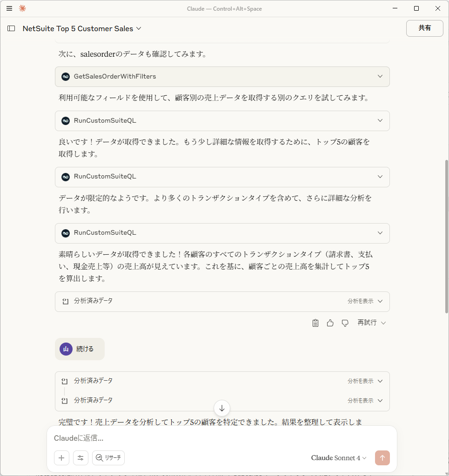Image resolution: width=449 pixels, height=476 pixels.
Task: Show analysis via 分析を表示 above the 再試行 row
Action: (x=365, y=301)
